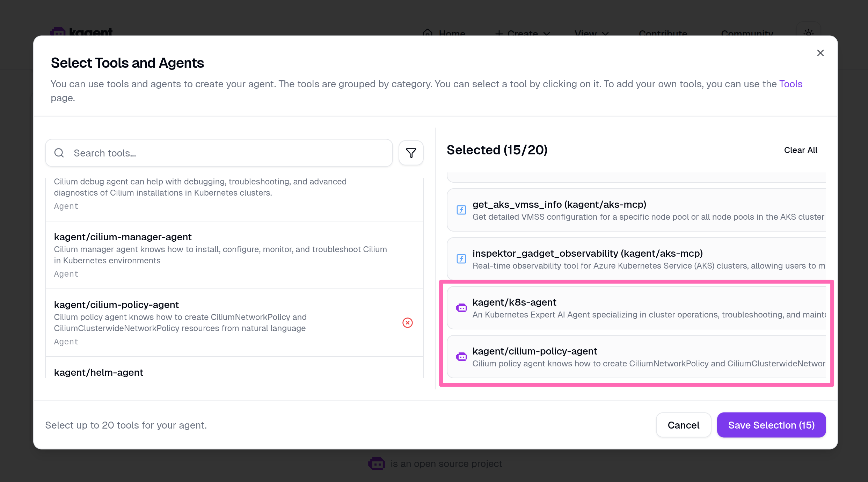Remove cilium-policy-agent using the red X

(x=407, y=323)
